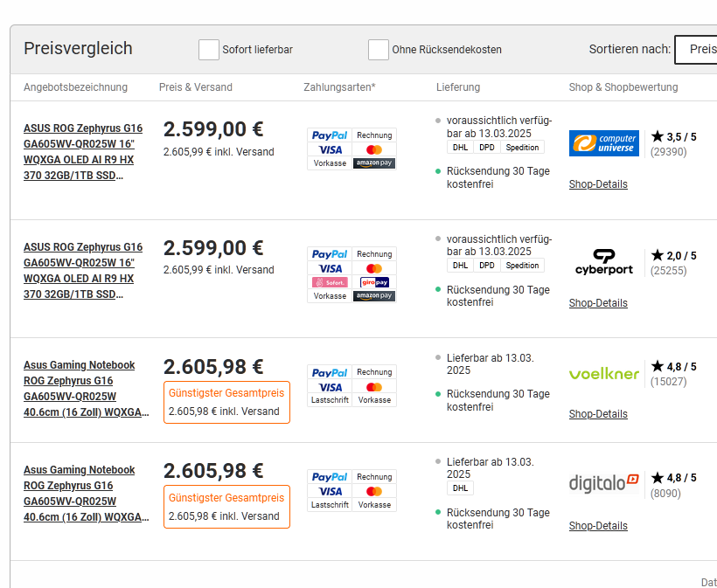Viewport: 717px width, 588px height.
Task: Open first ASUS ROG Zephyrus G16 offer title
Action: tap(82, 151)
